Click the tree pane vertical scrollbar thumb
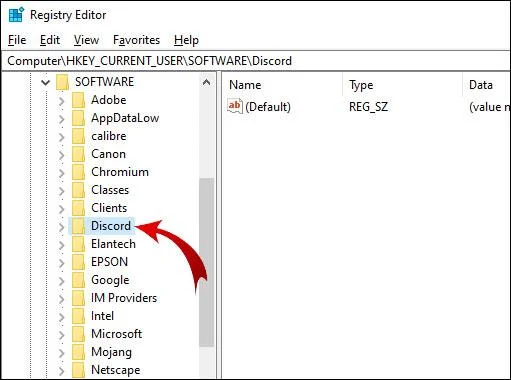Viewport: 511px width, 380px height. pyautogui.click(x=206, y=263)
